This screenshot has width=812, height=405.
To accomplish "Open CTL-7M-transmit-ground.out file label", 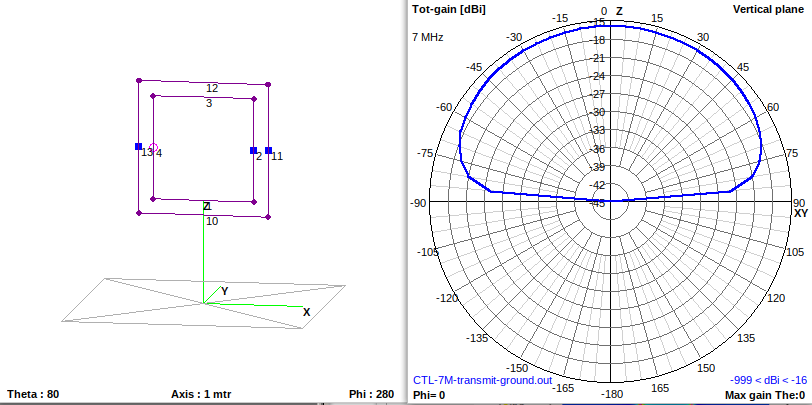I will (x=482, y=380).
